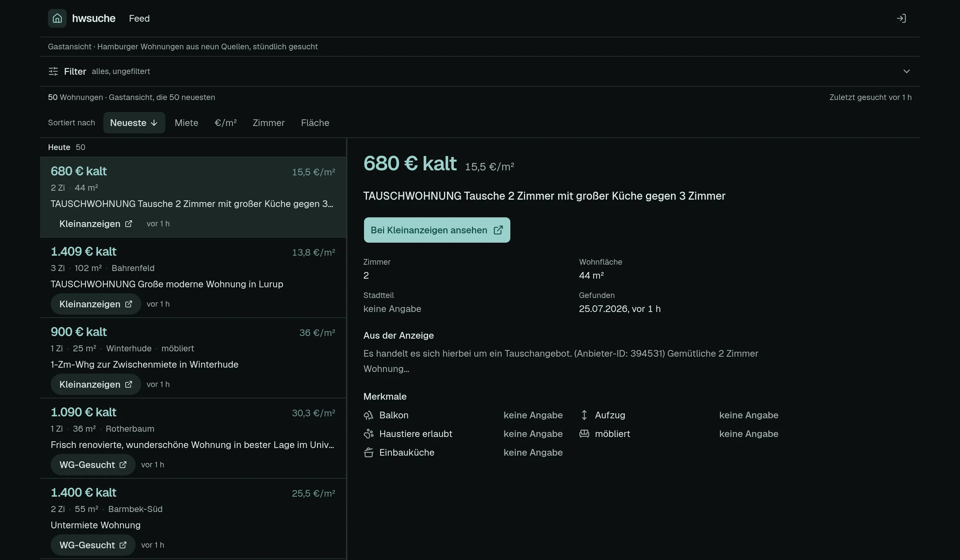This screenshot has width=960, height=560.
Task: Click the Haustiere erlaubt paw icon
Action: click(x=368, y=434)
